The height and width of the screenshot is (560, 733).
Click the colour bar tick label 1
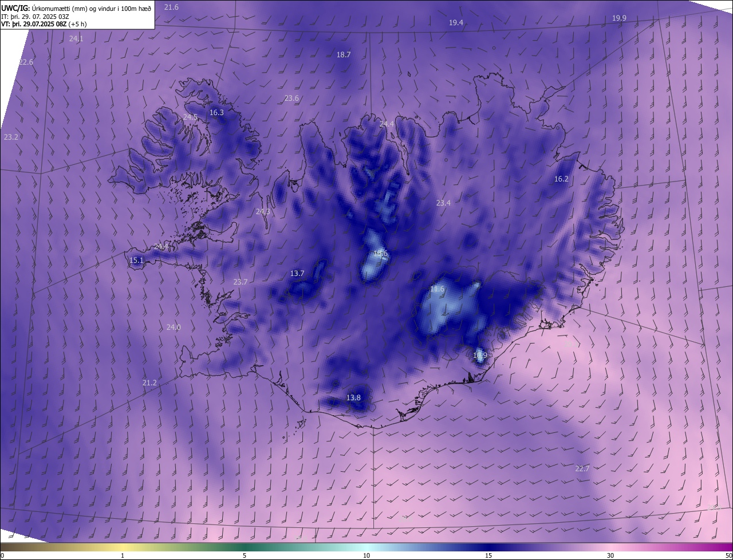[123, 555]
